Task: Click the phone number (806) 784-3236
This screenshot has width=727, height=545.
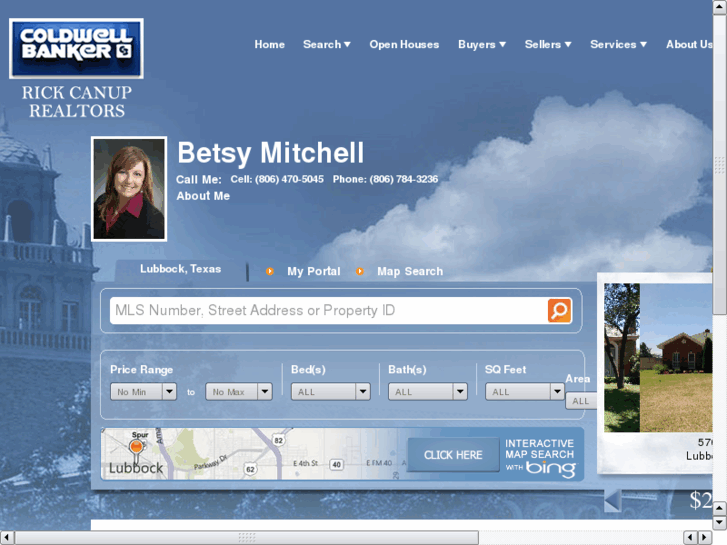Action: 403,179
